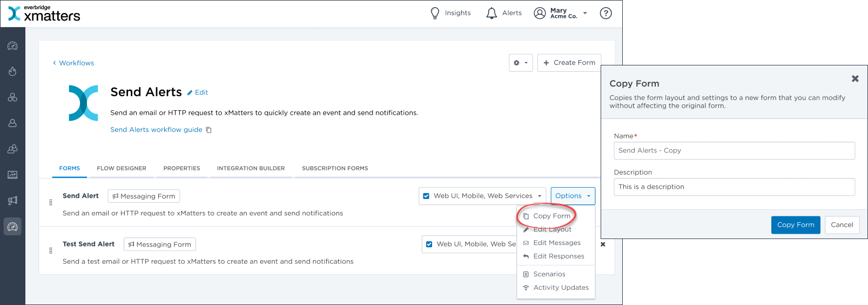
Task: Click the Activity Updates wifi icon
Action: click(x=526, y=288)
